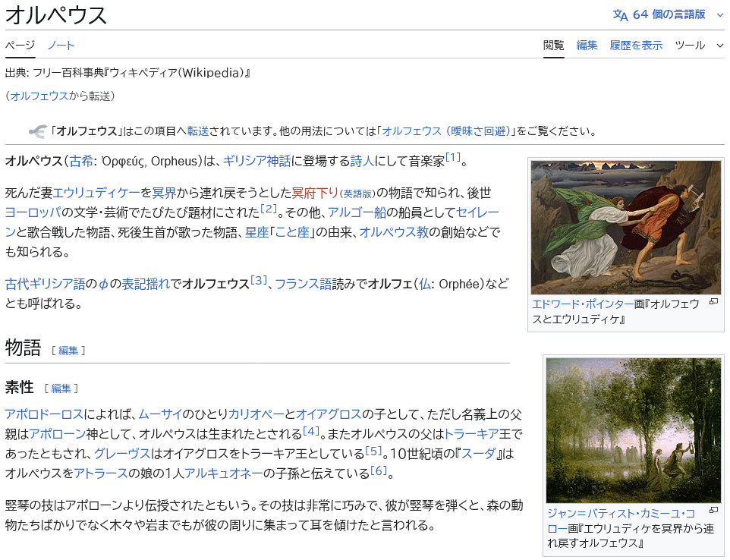This screenshot has width=730, height=560.
Task: Open the 詩人 link
Action: pos(362,161)
